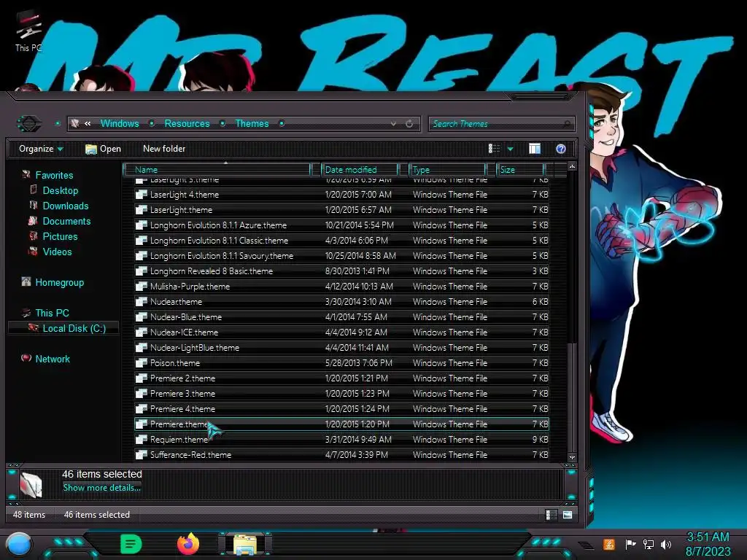Open Help via the question mark icon
This screenshot has height=560, width=747.
tap(561, 149)
